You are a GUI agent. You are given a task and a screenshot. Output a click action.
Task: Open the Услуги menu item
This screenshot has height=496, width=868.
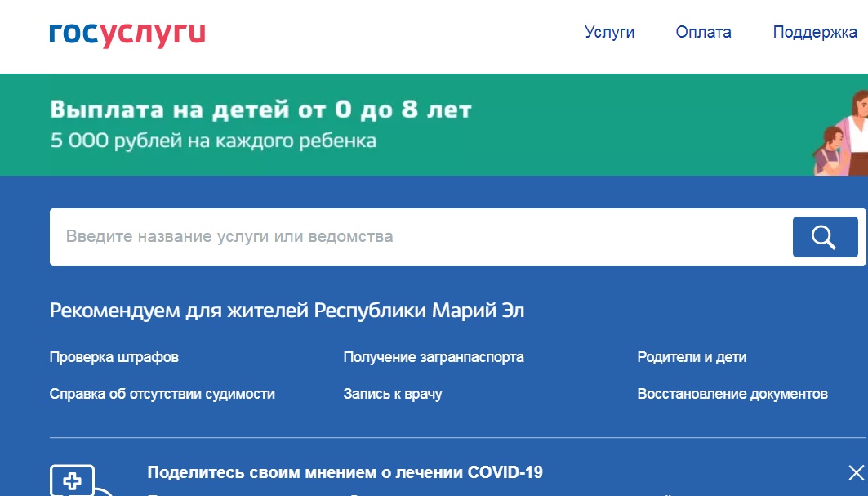click(608, 32)
